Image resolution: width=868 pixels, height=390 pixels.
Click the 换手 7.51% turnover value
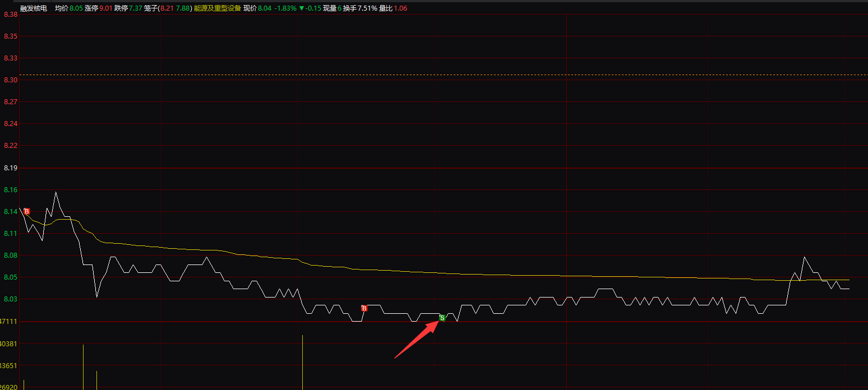pyautogui.click(x=360, y=8)
